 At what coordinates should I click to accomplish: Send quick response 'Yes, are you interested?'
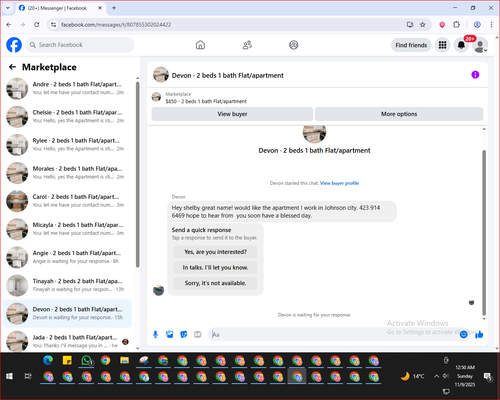tap(215, 252)
